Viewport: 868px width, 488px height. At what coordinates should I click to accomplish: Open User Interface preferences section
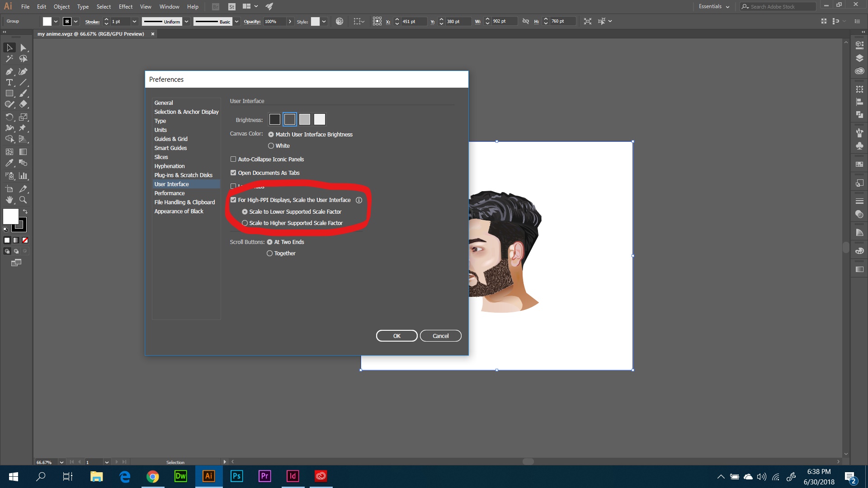pyautogui.click(x=172, y=183)
